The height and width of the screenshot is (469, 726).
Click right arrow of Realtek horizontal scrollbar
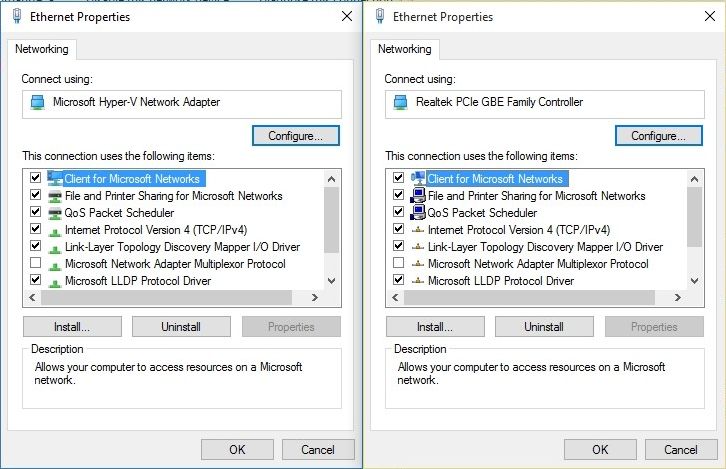[678, 298]
